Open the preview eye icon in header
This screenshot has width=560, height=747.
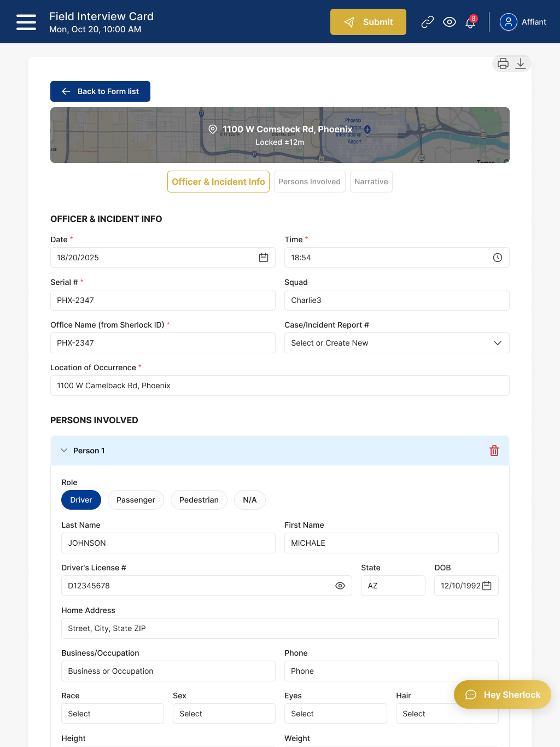click(x=450, y=22)
